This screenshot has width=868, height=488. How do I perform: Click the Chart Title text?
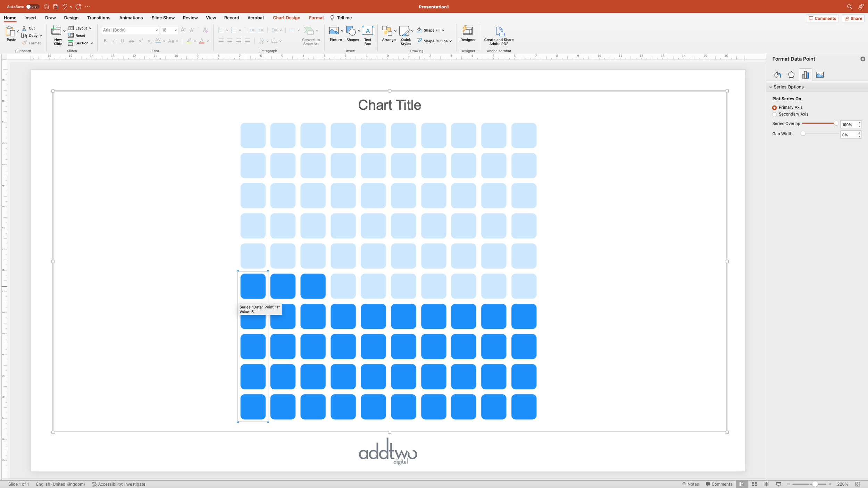[x=389, y=105]
